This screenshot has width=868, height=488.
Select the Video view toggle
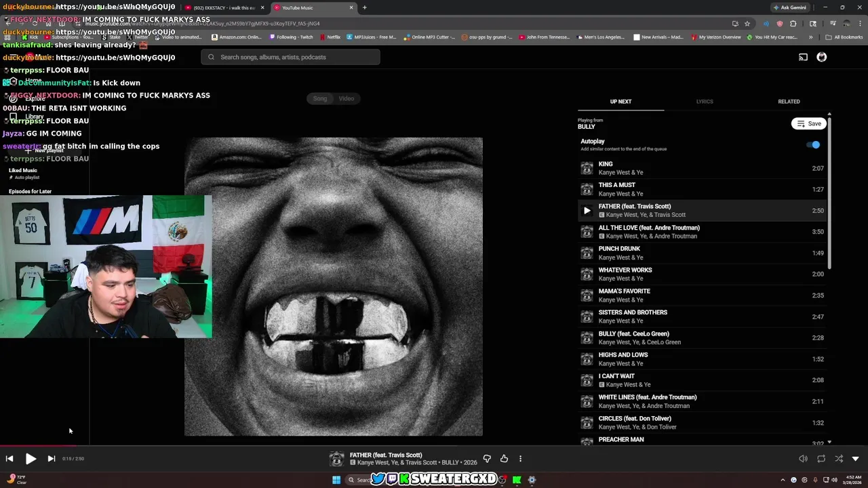pos(347,98)
